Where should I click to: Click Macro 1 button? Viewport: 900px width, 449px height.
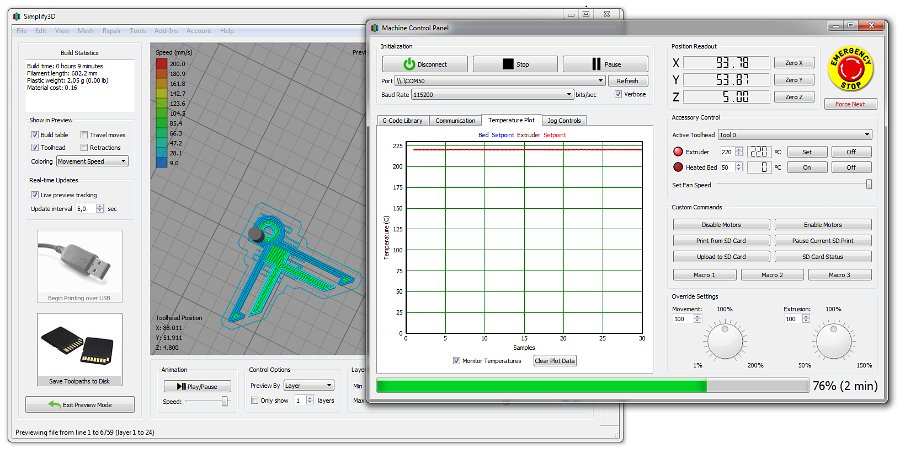[704, 275]
